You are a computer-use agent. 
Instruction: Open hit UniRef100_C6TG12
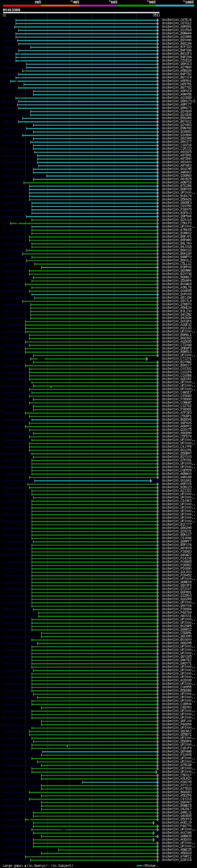177,23
